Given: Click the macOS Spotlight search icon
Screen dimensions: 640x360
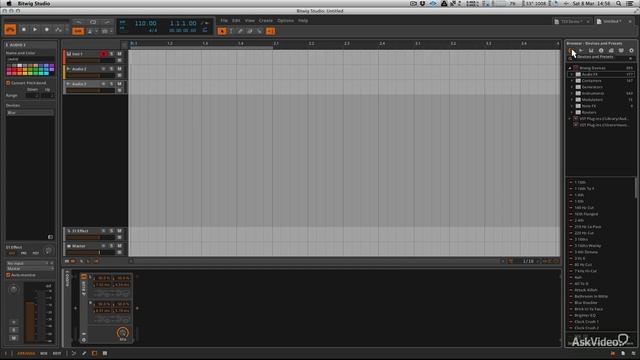Looking at the screenshot, I should [619, 3].
